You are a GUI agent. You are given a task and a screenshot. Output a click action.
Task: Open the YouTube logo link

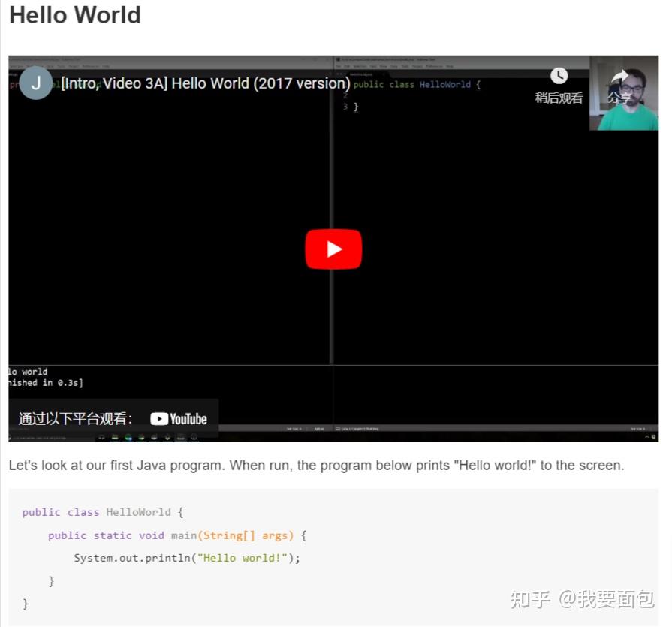(178, 418)
